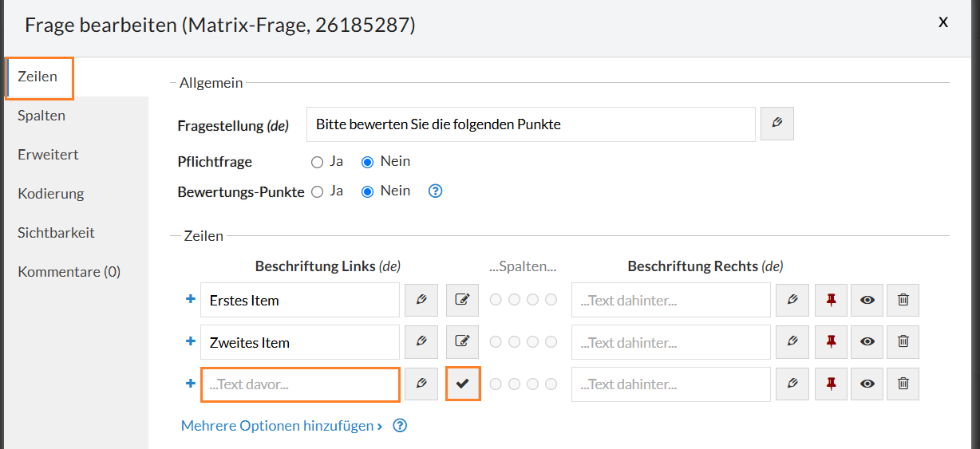The height and width of the screenshot is (449, 980).
Task: Close the Frage bearbeiten dialog
Action: tap(942, 22)
